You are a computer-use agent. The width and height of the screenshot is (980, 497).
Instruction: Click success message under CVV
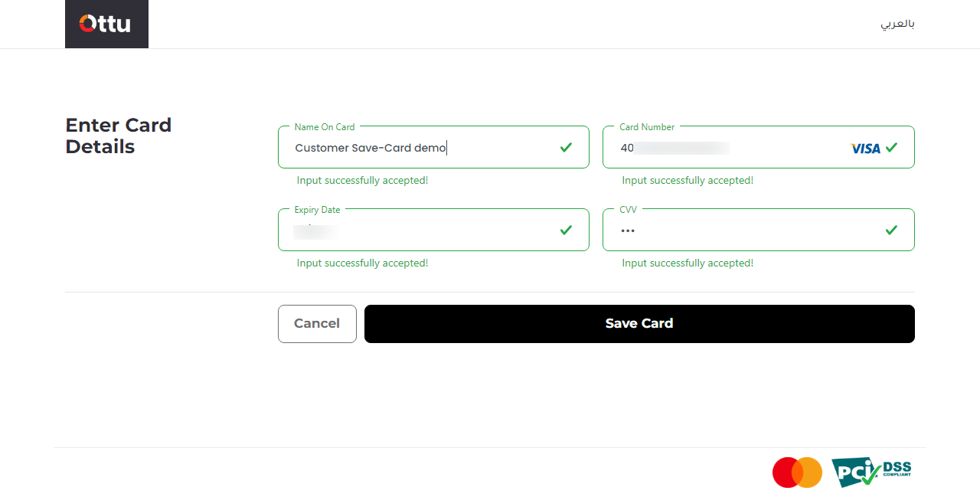(x=688, y=263)
